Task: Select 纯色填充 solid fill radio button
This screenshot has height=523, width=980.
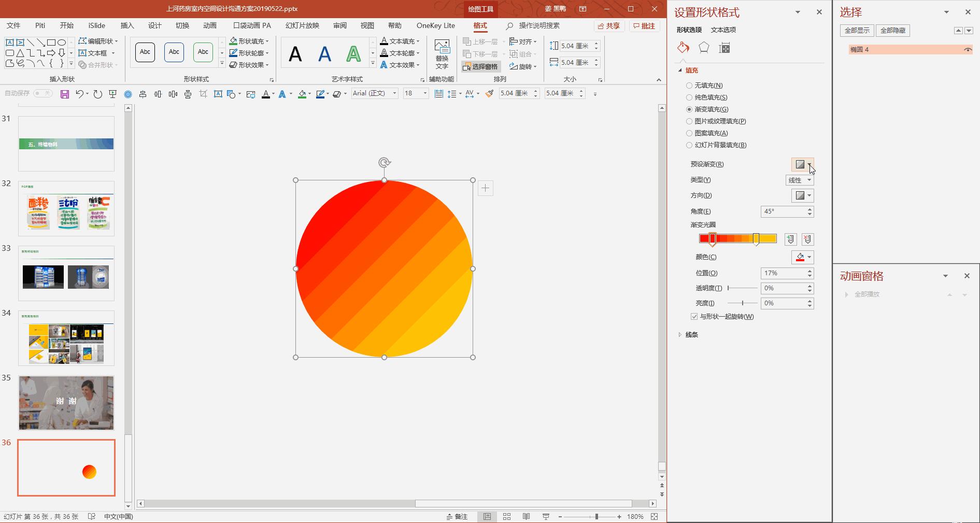Action: 689,97
